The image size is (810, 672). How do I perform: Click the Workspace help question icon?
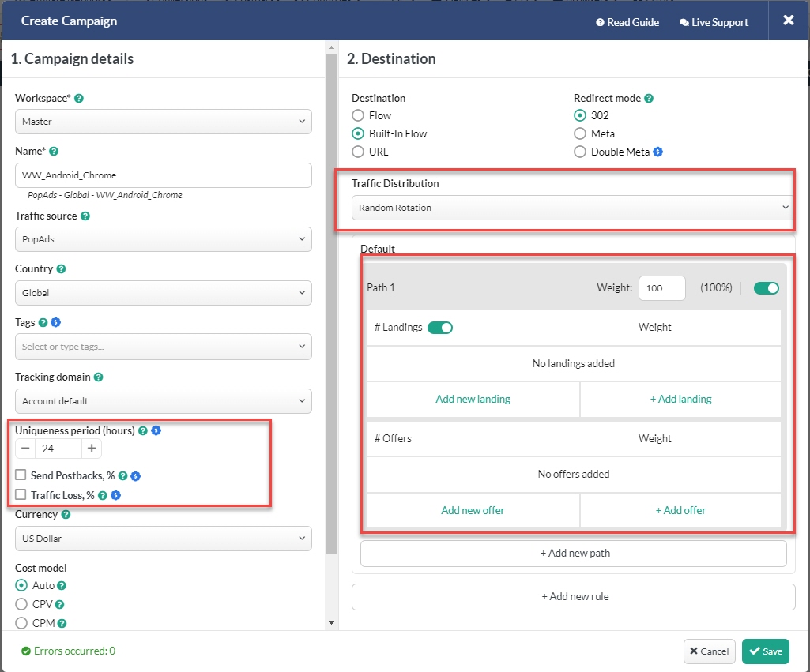coord(79,98)
